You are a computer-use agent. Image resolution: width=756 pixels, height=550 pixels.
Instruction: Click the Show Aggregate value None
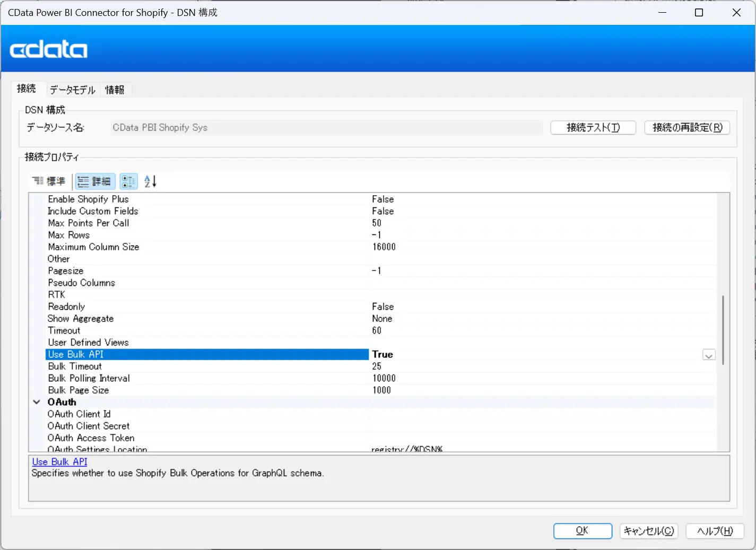382,319
